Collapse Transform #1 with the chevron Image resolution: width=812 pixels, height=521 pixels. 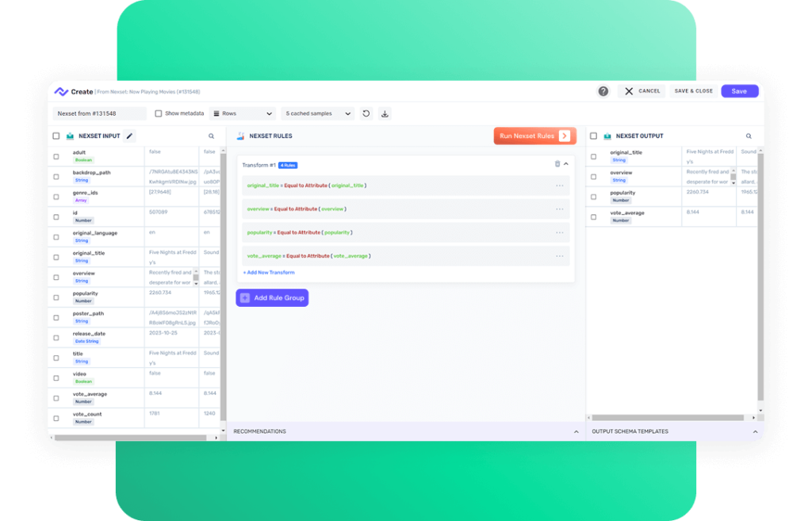tap(566, 164)
